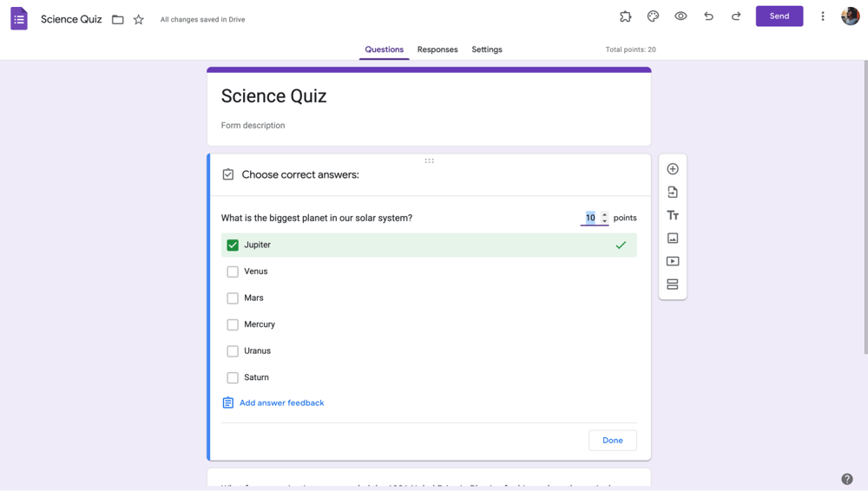The width and height of the screenshot is (868, 491).
Task: Preview the form with eye icon
Action: coord(681,16)
